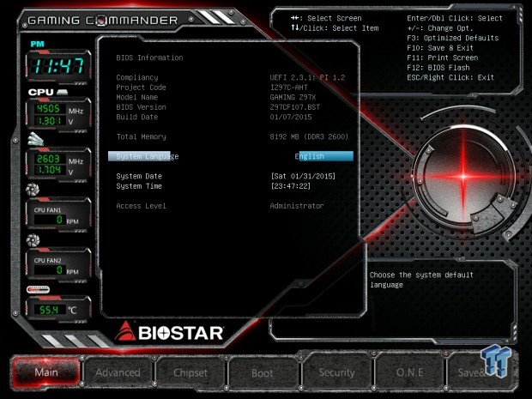Click the thermometer temperature icon
The image size is (532, 399).
pyautogui.click(x=38, y=289)
